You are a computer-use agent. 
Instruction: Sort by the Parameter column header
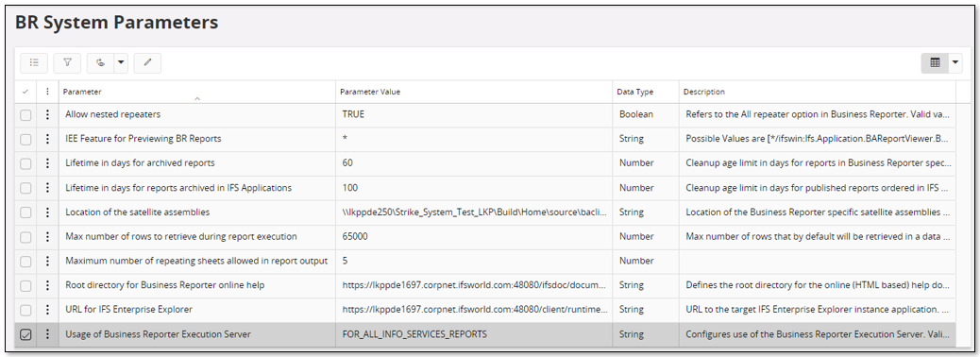click(x=83, y=92)
